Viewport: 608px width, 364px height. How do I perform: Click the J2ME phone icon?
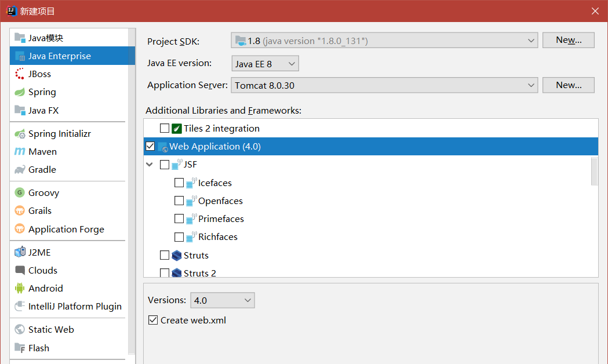pos(20,252)
